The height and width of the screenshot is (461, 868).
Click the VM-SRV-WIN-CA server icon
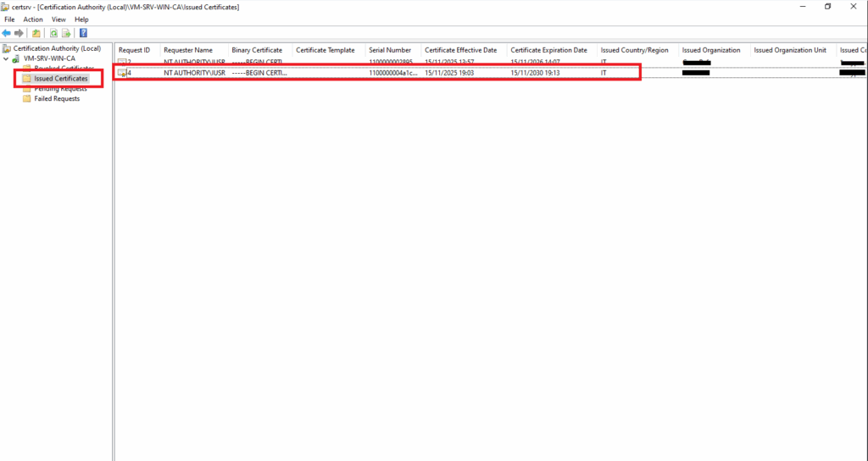click(x=16, y=58)
